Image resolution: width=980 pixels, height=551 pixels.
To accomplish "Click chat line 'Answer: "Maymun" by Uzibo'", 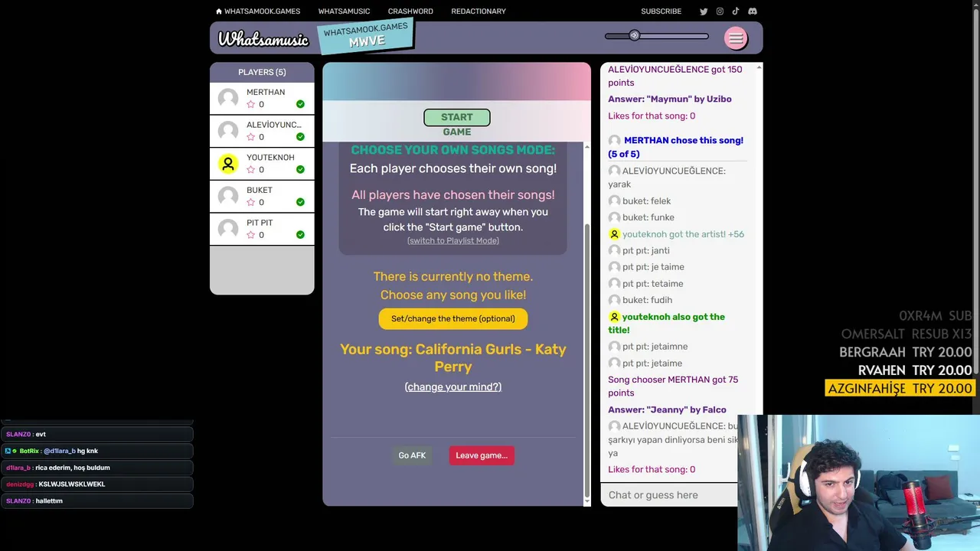I will [670, 99].
